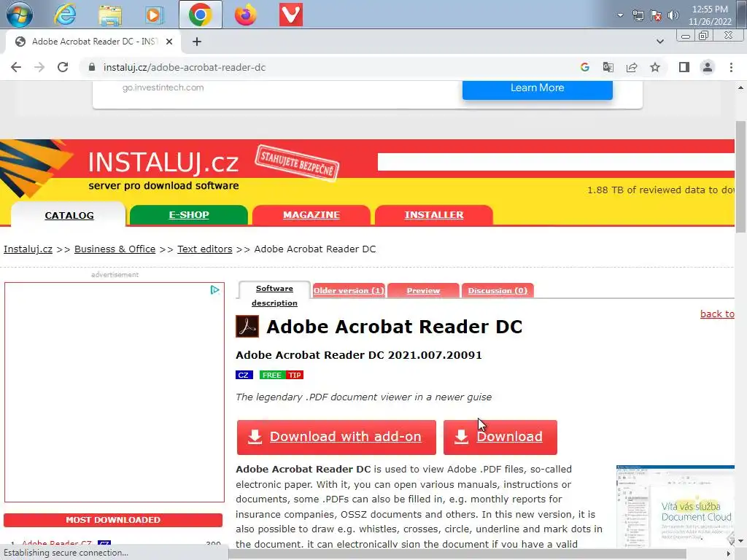Viewport: 747px width, 560px height.
Task: Translate this page icon
Action: (608, 67)
